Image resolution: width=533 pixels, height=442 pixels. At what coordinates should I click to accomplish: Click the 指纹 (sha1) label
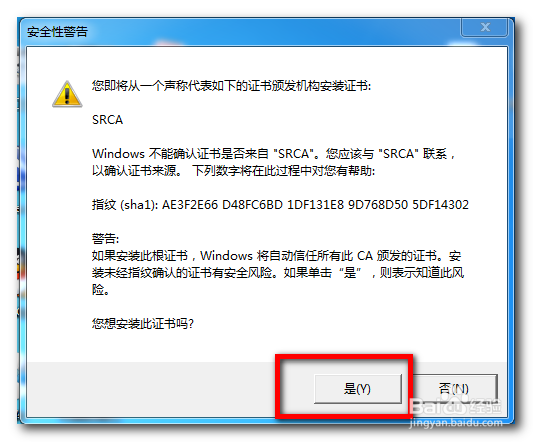click(x=125, y=205)
